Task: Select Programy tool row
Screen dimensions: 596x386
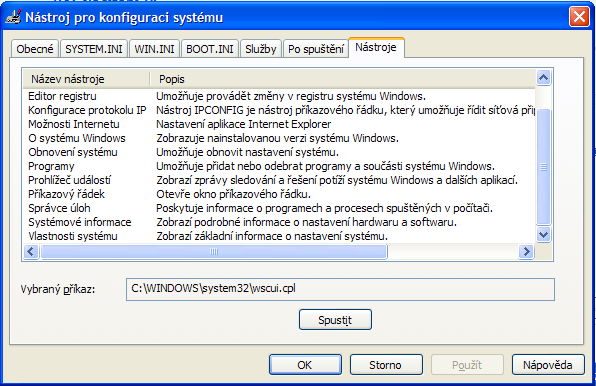Action: click(x=51, y=166)
